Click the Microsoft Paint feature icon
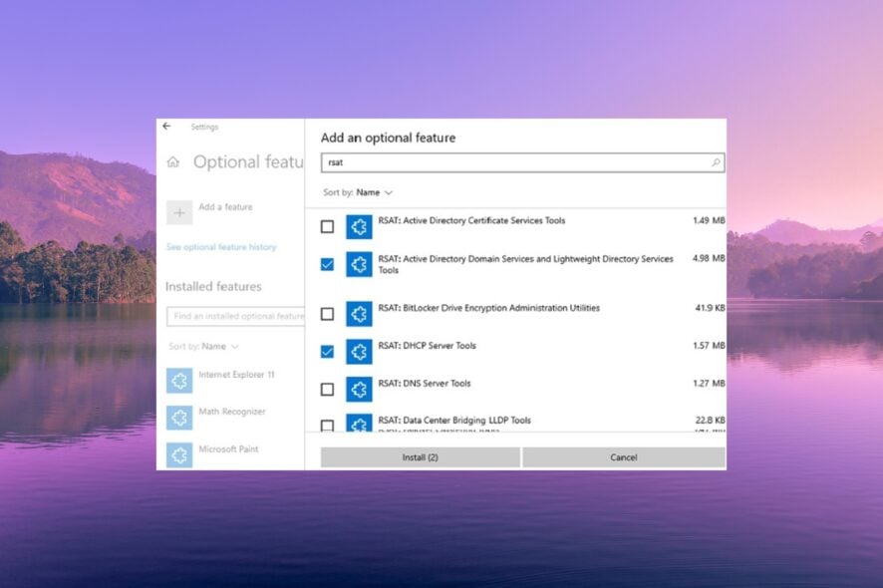The image size is (883, 588). coord(179,455)
